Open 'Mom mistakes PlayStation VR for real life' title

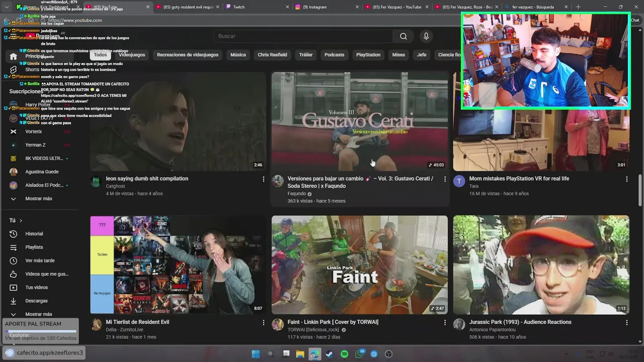pos(519,178)
